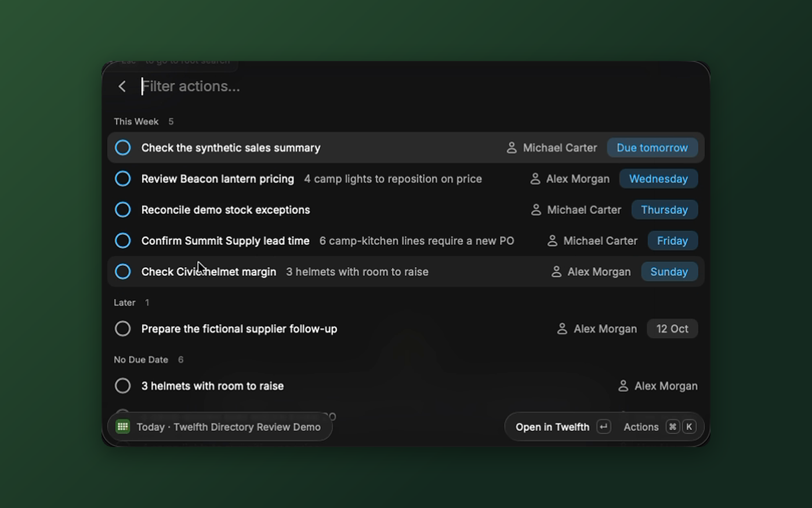The width and height of the screenshot is (812, 508).
Task: Click person icon beside Michael Carter on sales summary row
Action: click(512, 147)
